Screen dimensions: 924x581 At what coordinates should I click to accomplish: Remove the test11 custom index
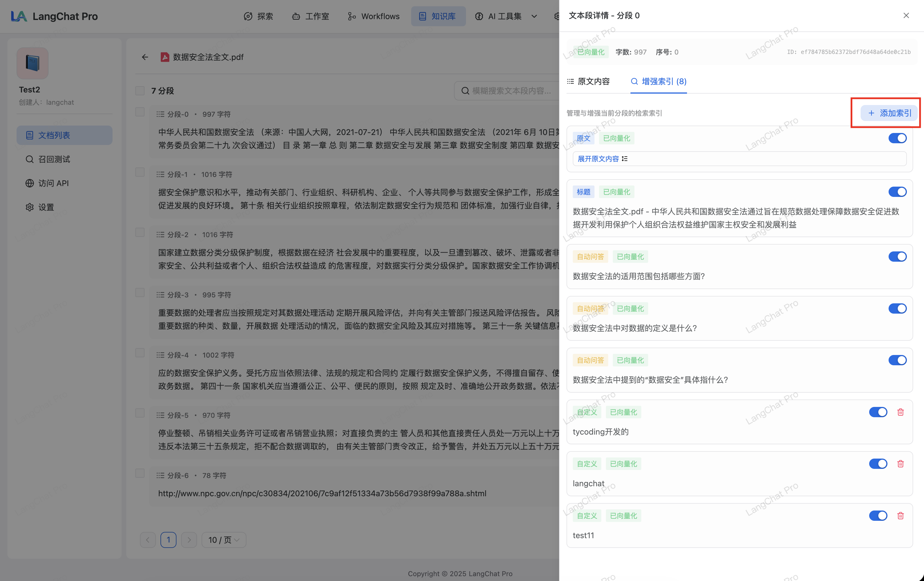coord(900,515)
